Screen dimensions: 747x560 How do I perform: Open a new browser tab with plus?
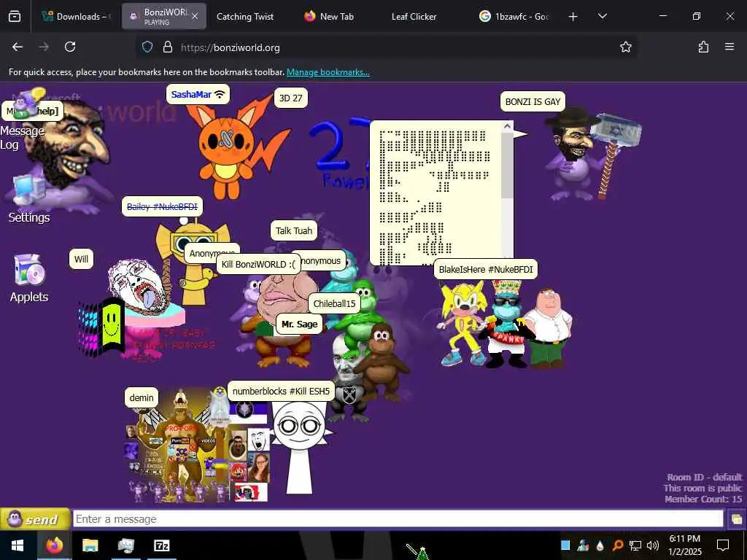(573, 17)
